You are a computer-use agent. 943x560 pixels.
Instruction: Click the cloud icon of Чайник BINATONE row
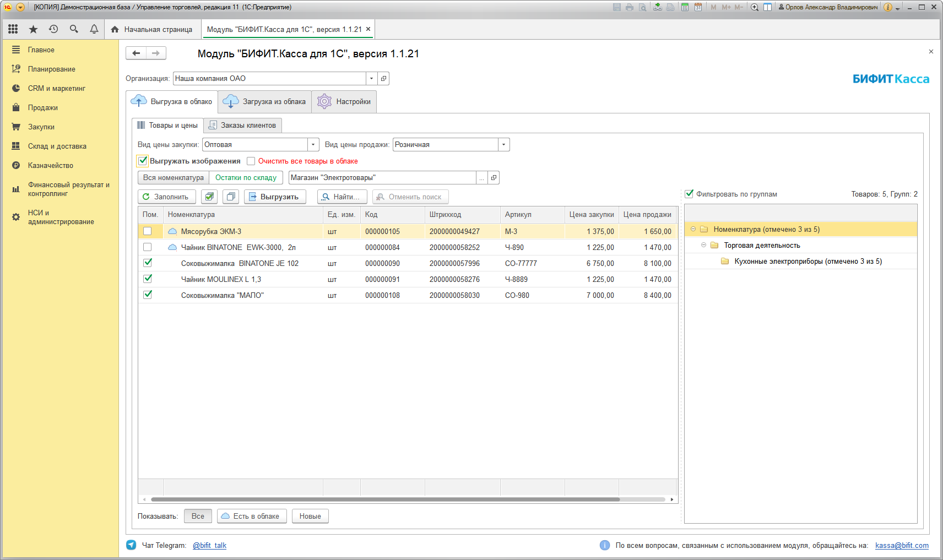pyautogui.click(x=172, y=247)
